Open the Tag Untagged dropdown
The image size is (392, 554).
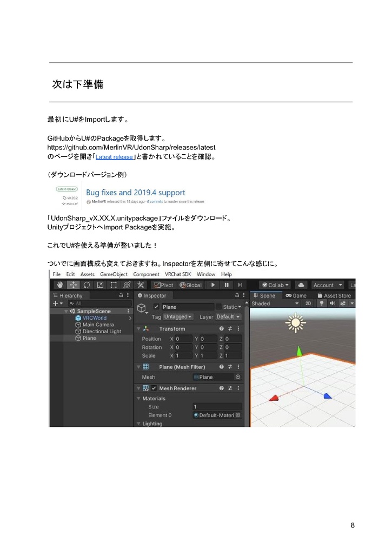point(178,316)
